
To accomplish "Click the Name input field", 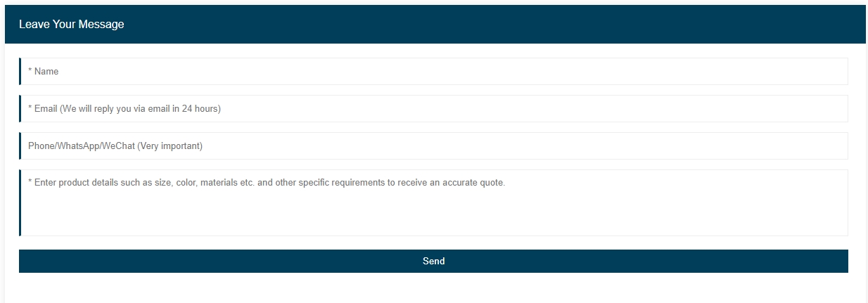I will [433, 71].
